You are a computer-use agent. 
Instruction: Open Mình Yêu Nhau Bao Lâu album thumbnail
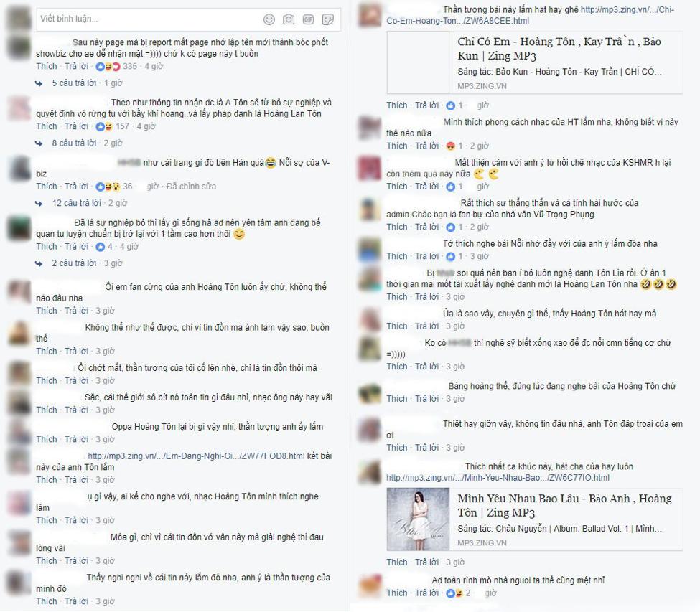tap(419, 519)
